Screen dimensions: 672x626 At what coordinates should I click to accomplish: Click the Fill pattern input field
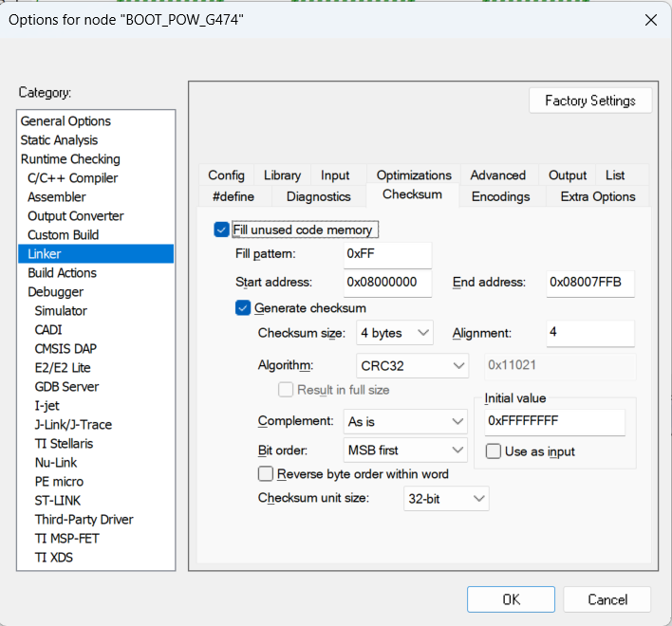(387, 255)
